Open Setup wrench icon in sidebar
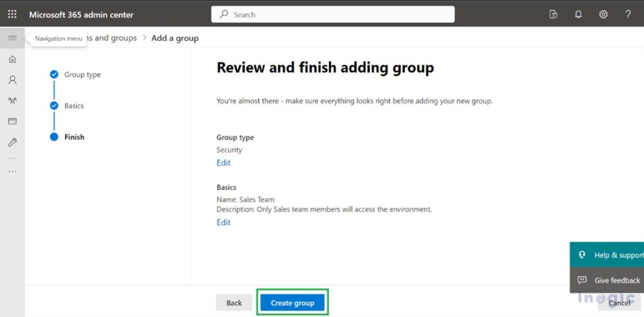The image size is (644, 317). 13,143
